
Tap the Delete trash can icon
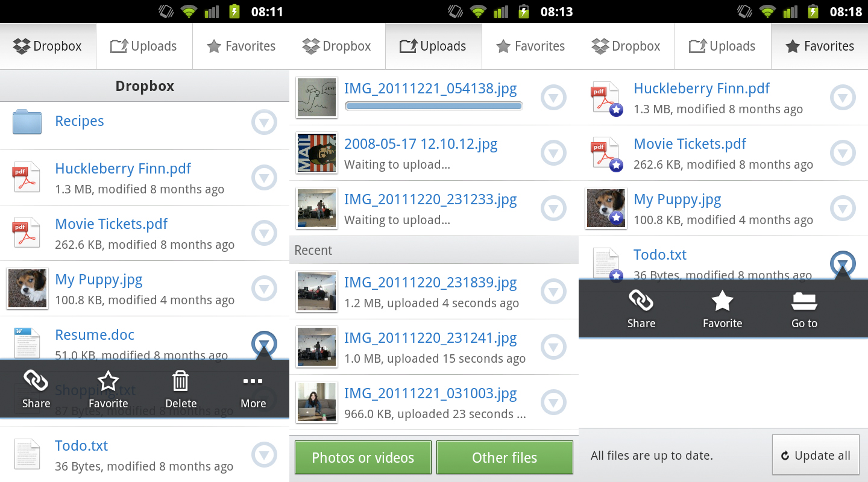[x=180, y=382]
